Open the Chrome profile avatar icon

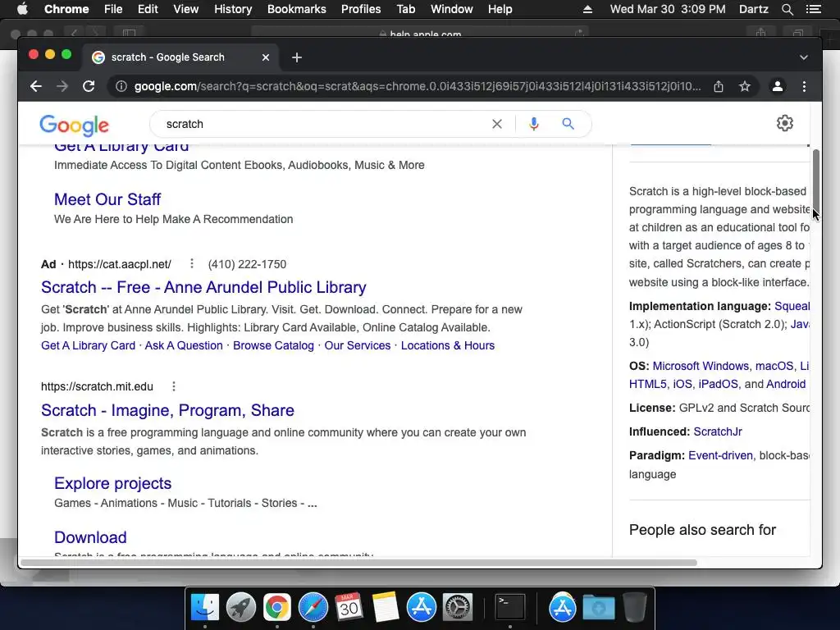[778, 86]
